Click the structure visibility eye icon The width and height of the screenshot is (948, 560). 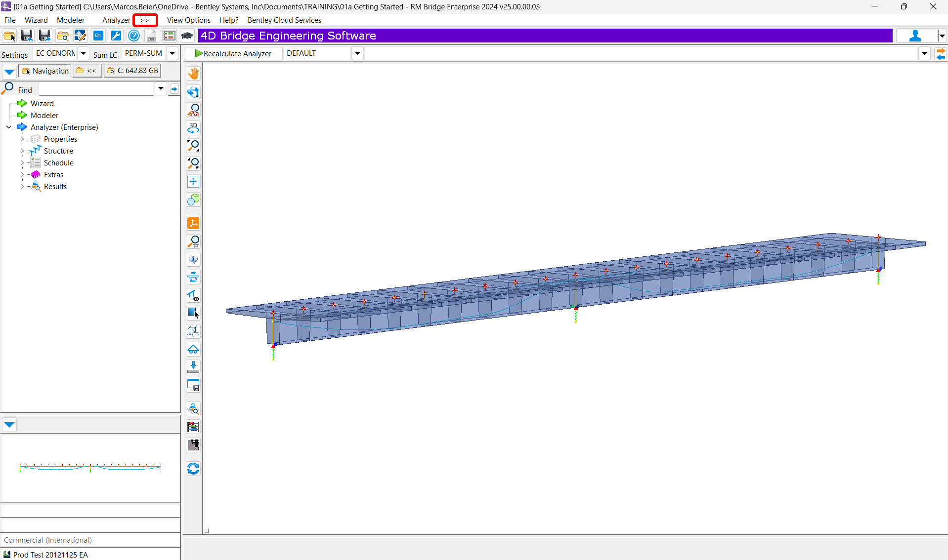pos(193,295)
